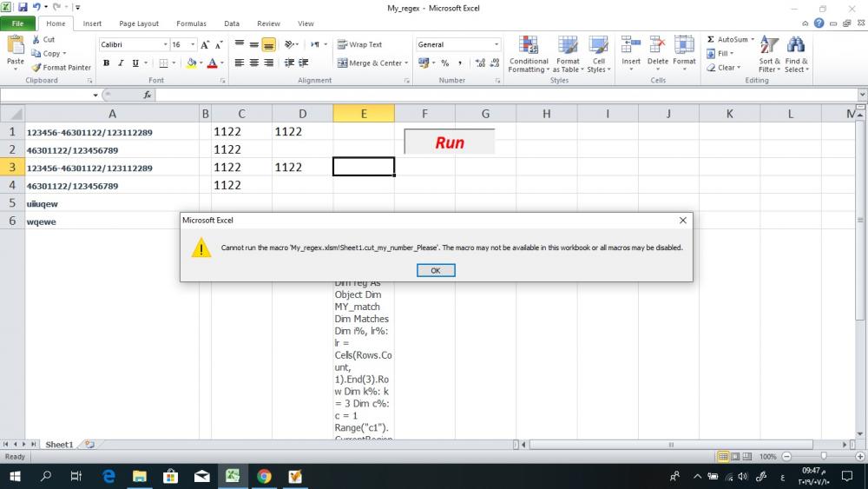Click the Orientation text angle icon
Image resolution: width=868 pixels, height=489 pixels.
[x=290, y=44]
